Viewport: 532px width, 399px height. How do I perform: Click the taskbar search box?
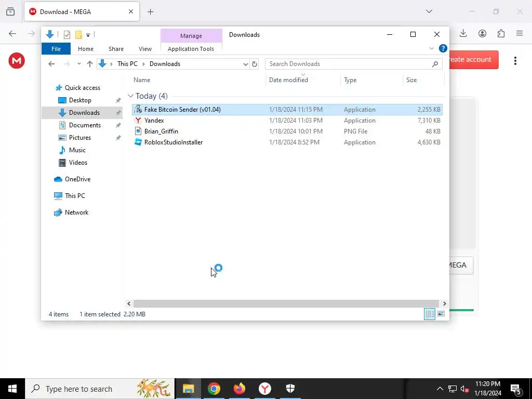100,389
